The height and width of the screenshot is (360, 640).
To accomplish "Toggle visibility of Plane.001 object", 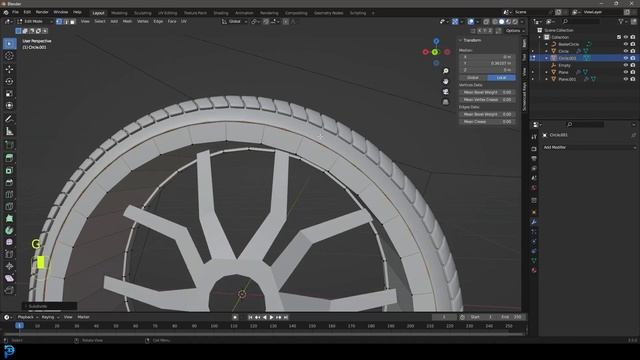I will 626,79.
